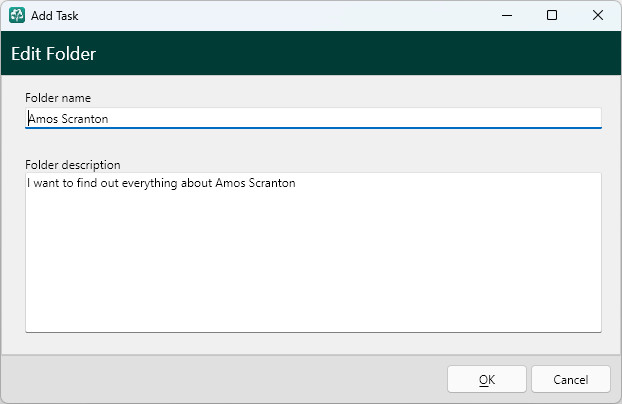Click the Folder name label
Viewport: 622px width, 404px height.
pyautogui.click(x=58, y=98)
